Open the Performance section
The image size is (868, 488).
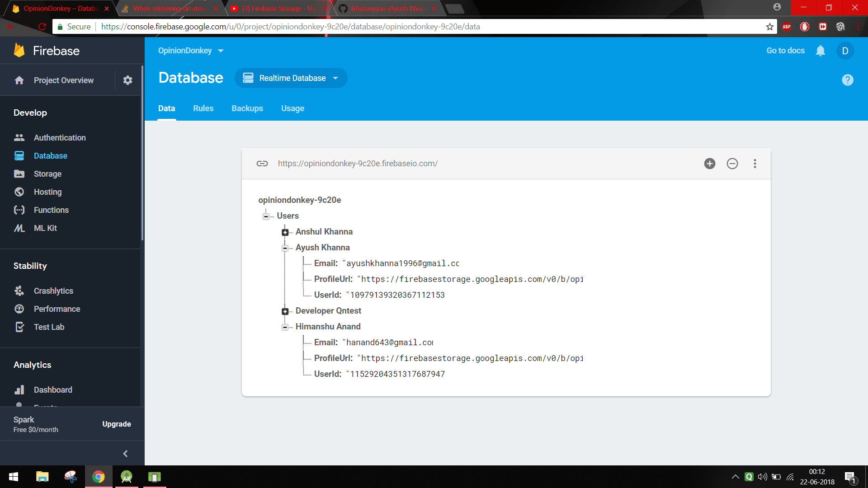[x=57, y=309]
